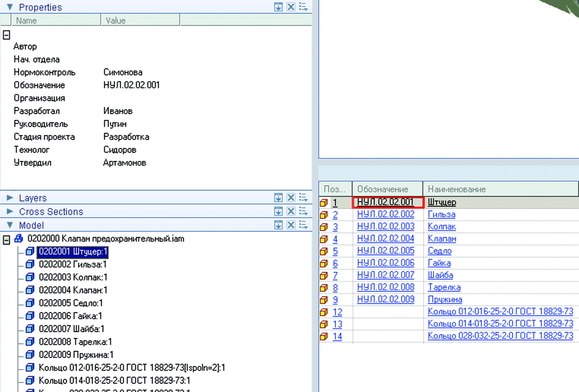Image resolution: width=579 pixels, height=392 pixels.
Task: Click the dock arrow icon of Cross Sections panel
Action: click(279, 212)
